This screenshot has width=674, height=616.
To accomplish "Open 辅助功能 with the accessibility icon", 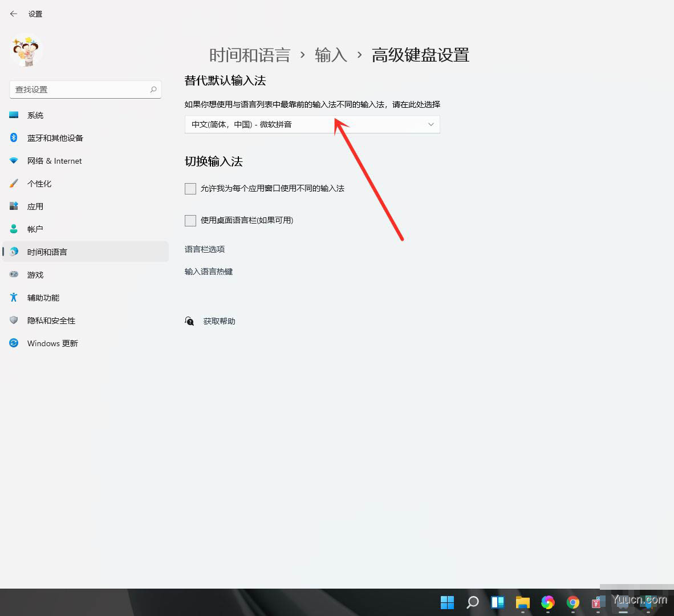I will 85,298.
